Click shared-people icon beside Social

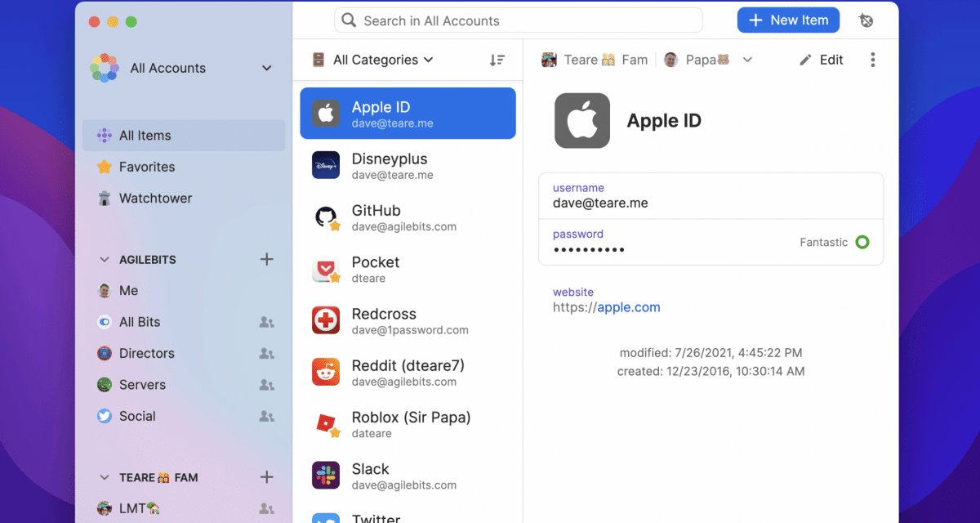click(266, 416)
